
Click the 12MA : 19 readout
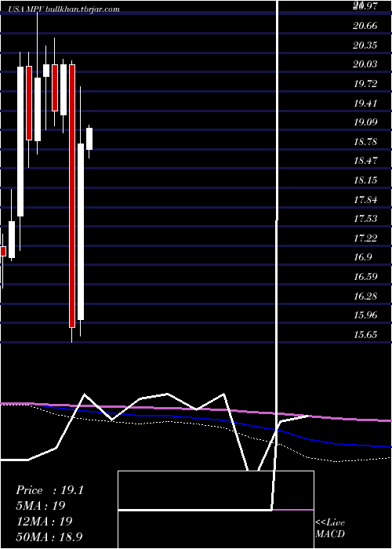(44, 521)
